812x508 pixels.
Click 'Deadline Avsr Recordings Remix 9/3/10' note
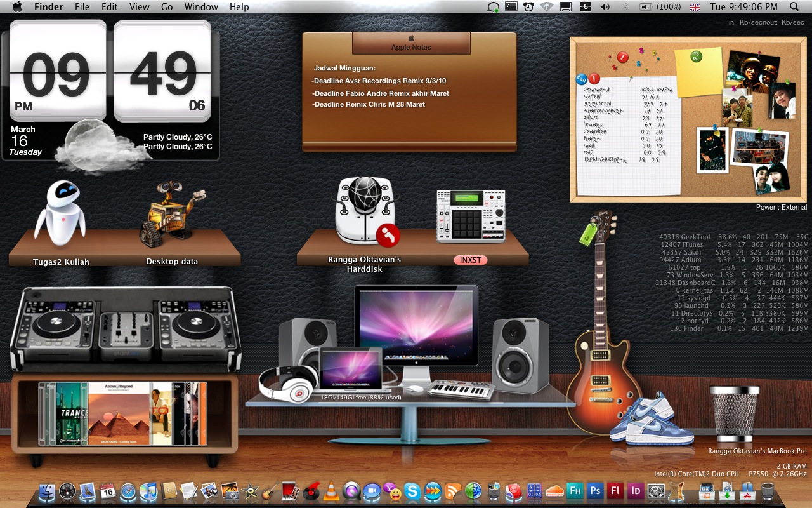click(379, 81)
